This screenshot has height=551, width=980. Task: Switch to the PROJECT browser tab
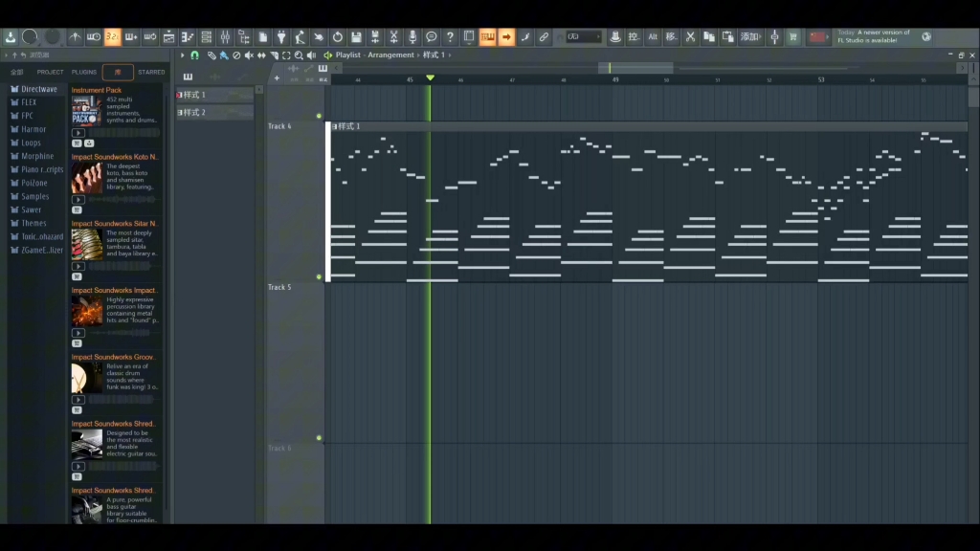[x=50, y=73]
